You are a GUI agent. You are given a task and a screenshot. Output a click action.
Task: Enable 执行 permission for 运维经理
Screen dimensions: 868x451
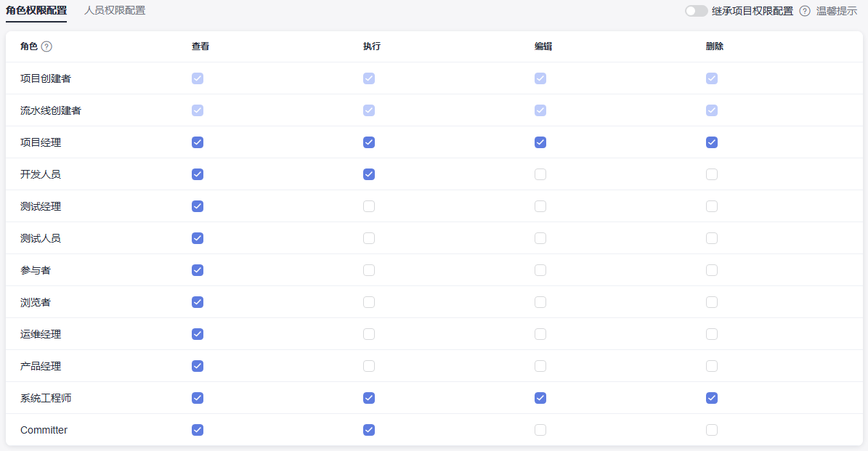pyautogui.click(x=369, y=334)
